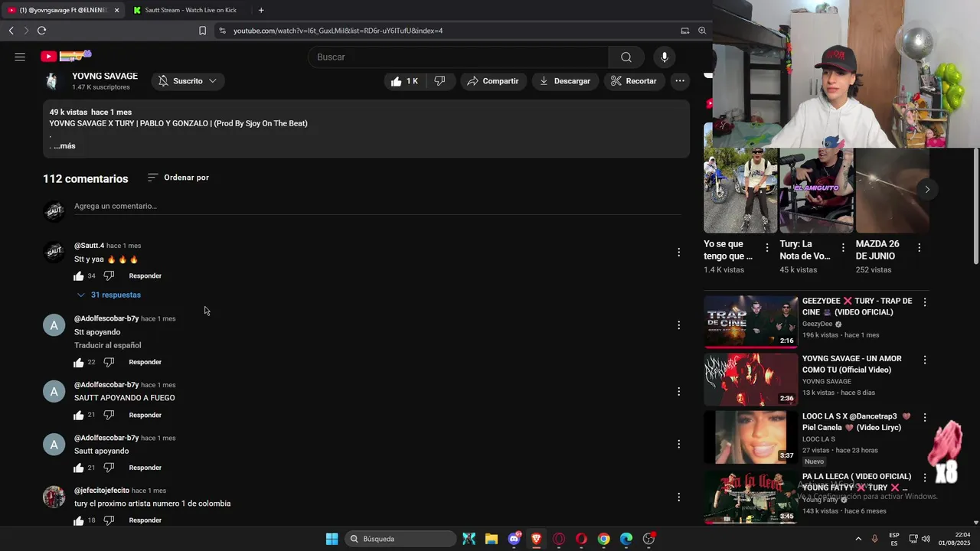Dislike 'SAUTT APOYANDO A FUEGO' comment

coord(109,415)
